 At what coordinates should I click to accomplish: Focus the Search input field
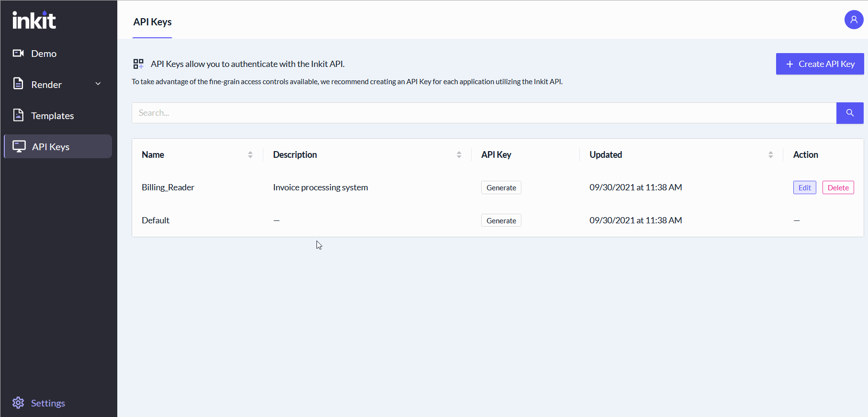[484, 113]
